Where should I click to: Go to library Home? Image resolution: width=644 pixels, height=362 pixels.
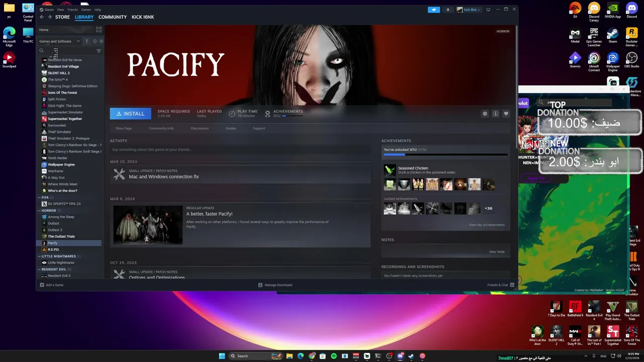click(44, 30)
